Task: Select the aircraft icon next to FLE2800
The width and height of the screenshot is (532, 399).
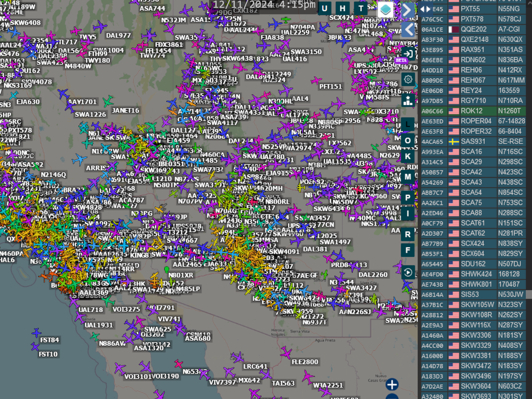Action: pyautogui.click(x=286, y=354)
